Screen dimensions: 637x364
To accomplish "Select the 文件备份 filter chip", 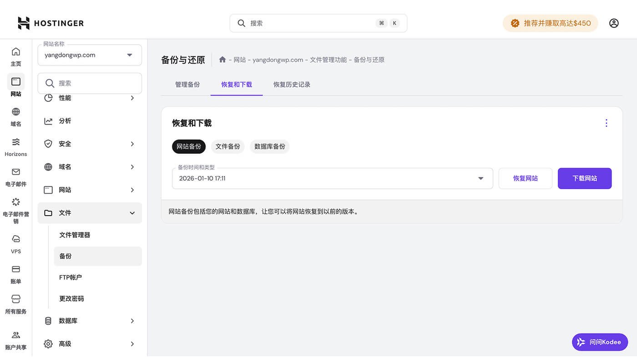I will pyautogui.click(x=227, y=146).
